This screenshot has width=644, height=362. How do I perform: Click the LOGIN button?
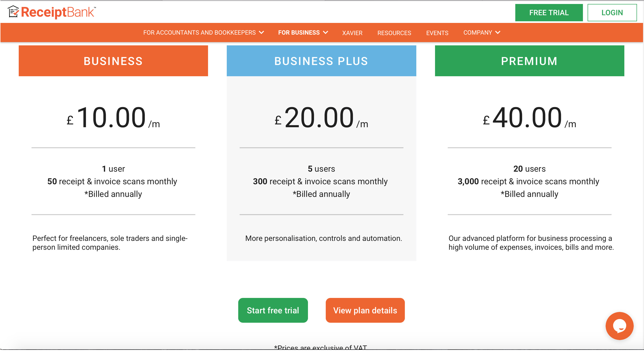612,12
